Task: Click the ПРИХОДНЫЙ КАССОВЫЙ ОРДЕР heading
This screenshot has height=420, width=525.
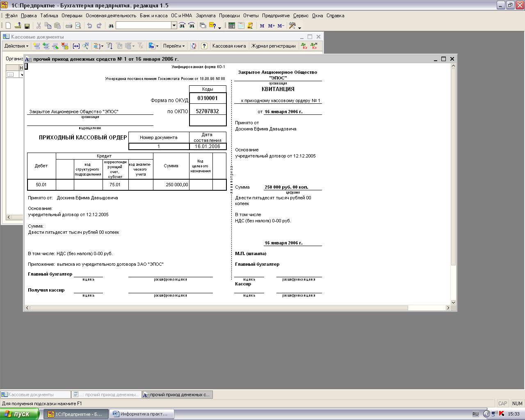Action: 83,137
